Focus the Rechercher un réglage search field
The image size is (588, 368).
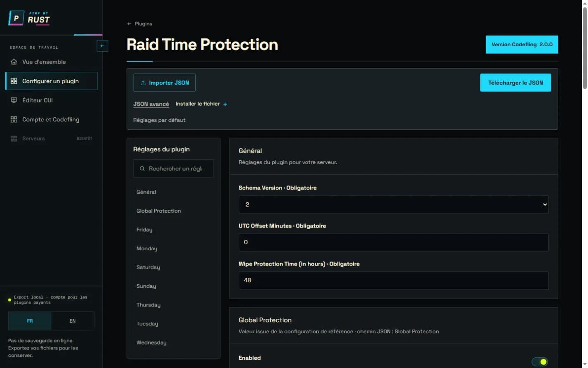click(x=173, y=169)
